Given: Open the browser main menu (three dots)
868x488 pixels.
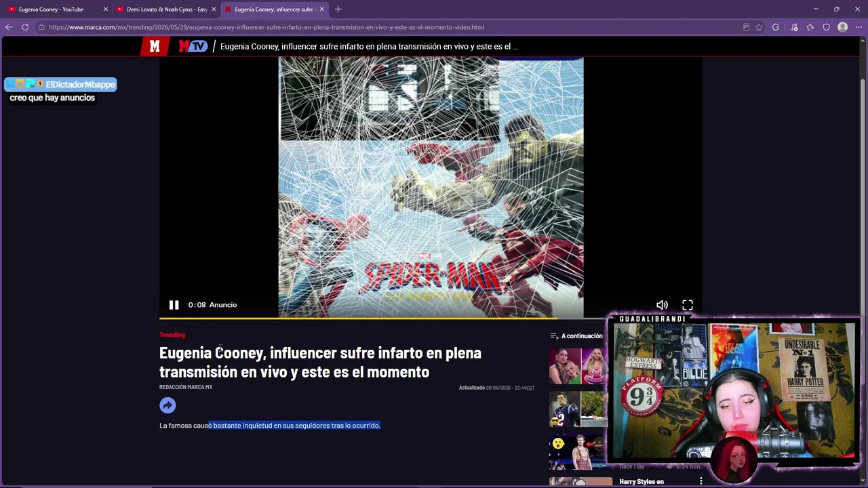Looking at the screenshot, I should [x=859, y=27].
